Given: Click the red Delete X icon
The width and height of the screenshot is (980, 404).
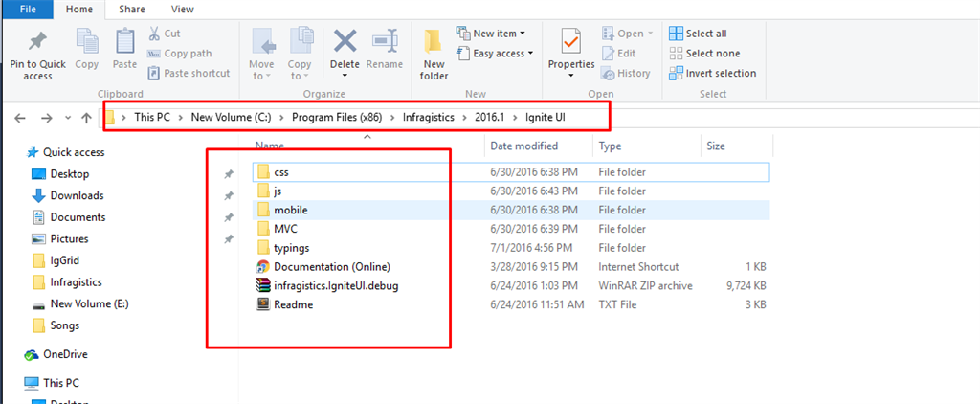Looking at the screenshot, I should click(x=345, y=42).
